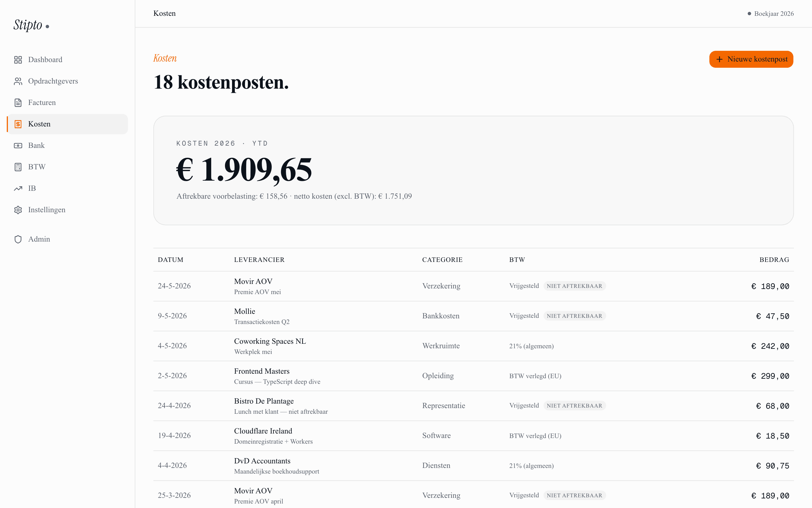The width and height of the screenshot is (812, 508).
Task: Click the Bankkosten category cell
Action: (x=441, y=316)
